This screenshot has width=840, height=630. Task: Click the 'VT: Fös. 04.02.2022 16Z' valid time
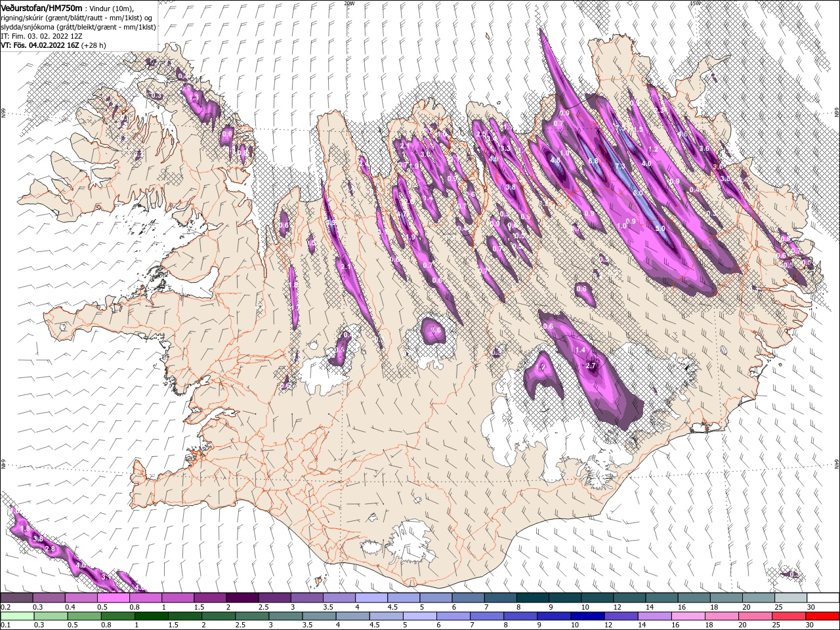tap(39, 45)
